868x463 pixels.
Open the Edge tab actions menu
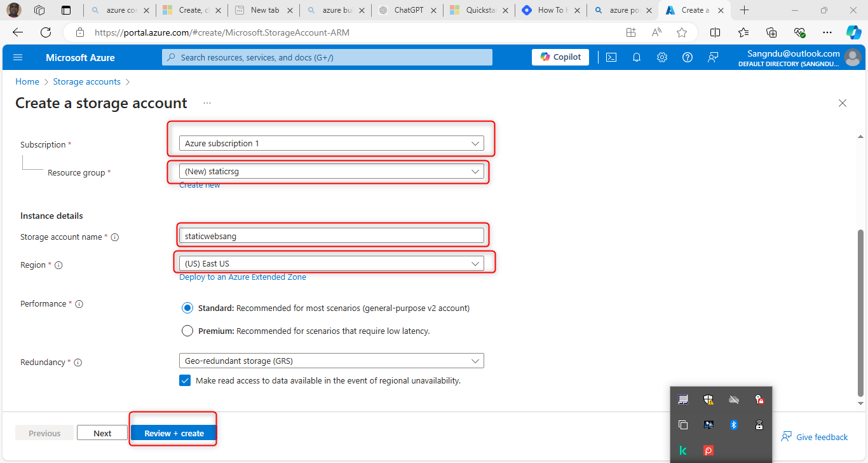pos(66,10)
